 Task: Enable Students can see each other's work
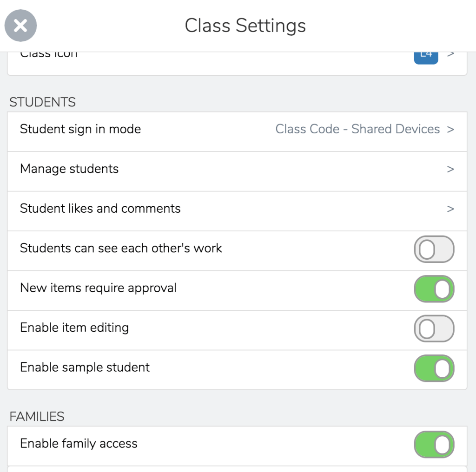(434, 249)
